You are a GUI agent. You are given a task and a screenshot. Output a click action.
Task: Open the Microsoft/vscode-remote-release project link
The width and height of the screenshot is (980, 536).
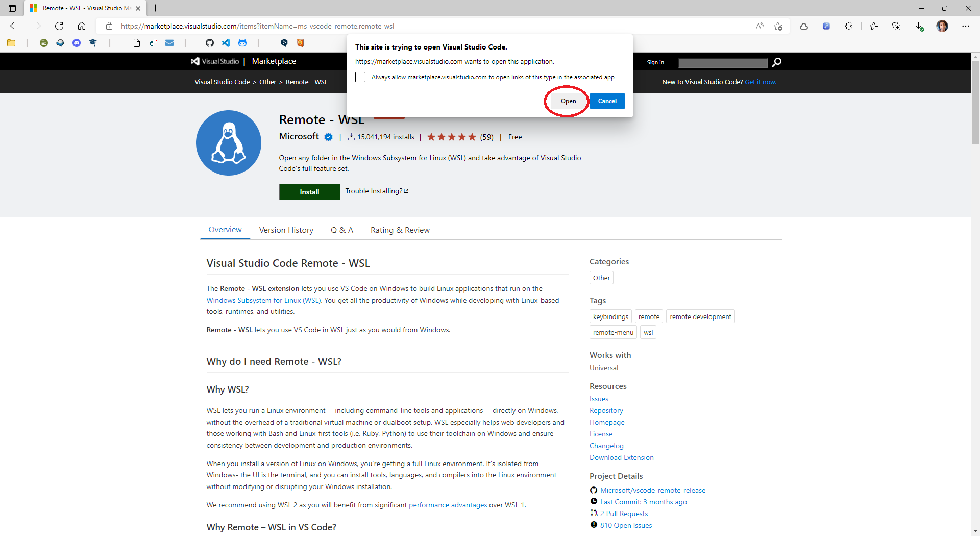pyautogui.click(x=653, y=490)
